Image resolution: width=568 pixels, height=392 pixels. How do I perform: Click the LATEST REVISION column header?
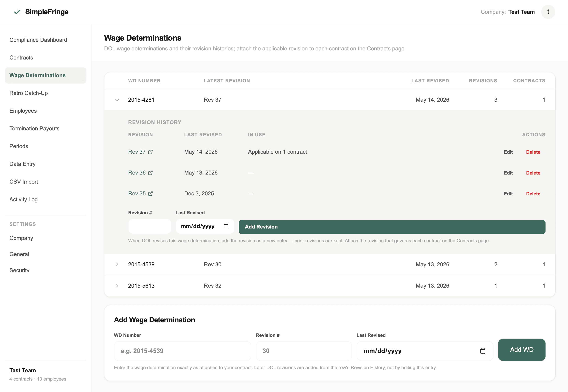point(227,81)
